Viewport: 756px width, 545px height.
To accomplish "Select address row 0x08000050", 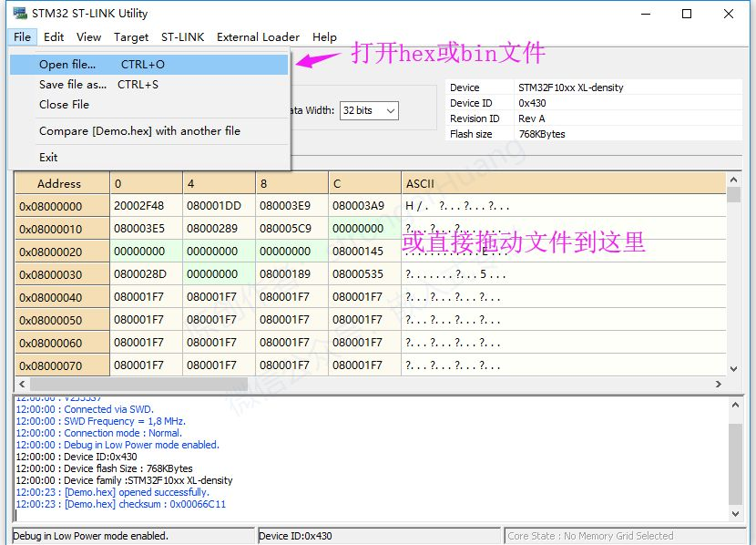I will pos(62,320).
